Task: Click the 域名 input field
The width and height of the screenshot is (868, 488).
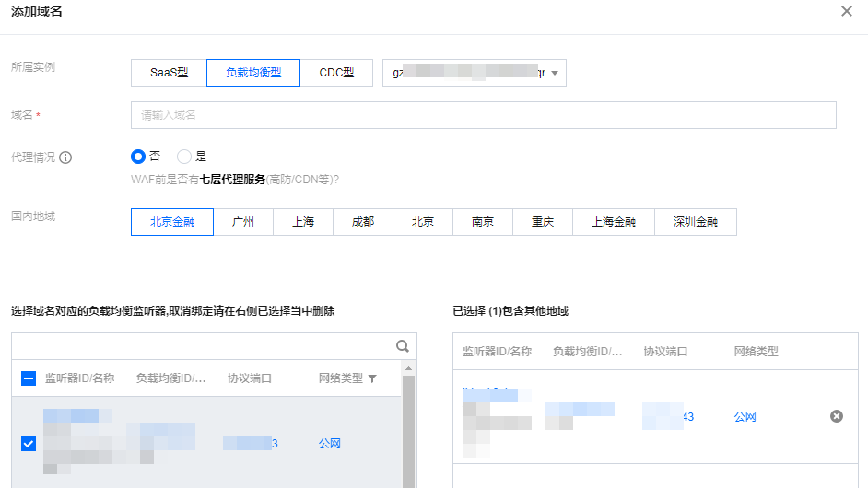Action: pyautogui.click(x=483, y=115)
